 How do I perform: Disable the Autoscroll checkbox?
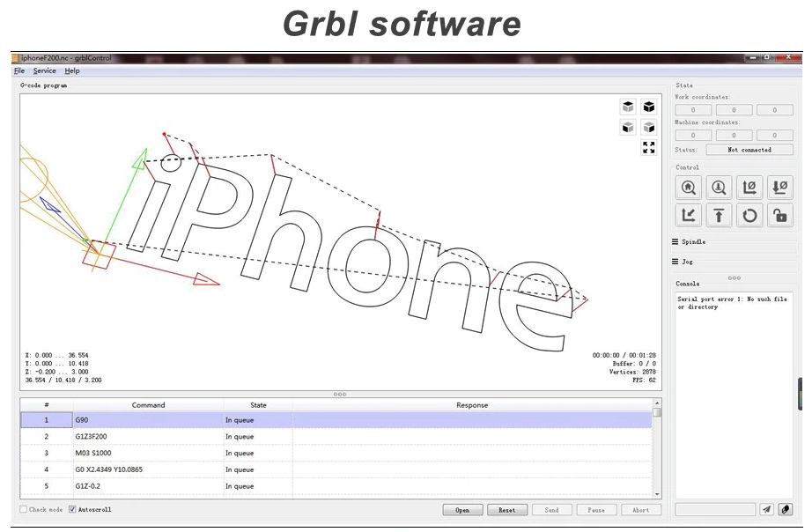point(72,510)
